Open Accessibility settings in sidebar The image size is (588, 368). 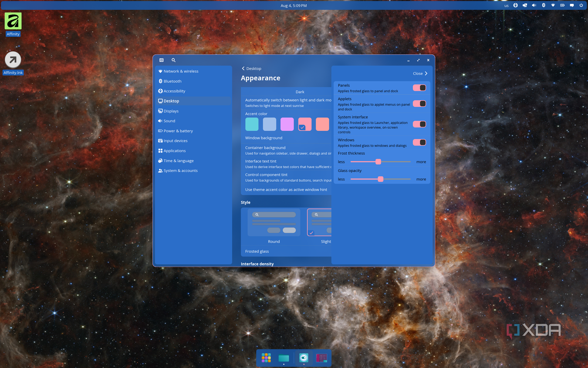coord(193,91)
